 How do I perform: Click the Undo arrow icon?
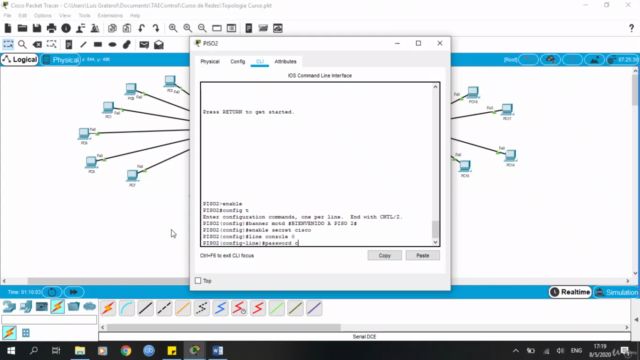click(142, 28)
